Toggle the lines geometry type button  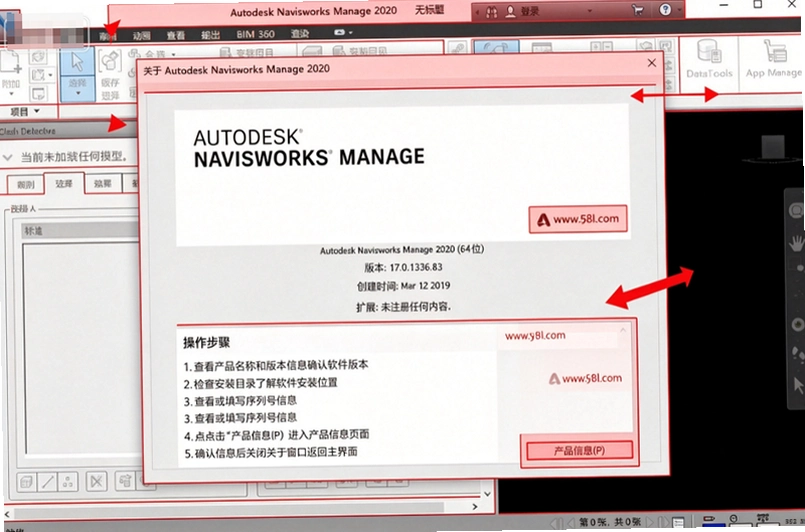click(47, 482)
